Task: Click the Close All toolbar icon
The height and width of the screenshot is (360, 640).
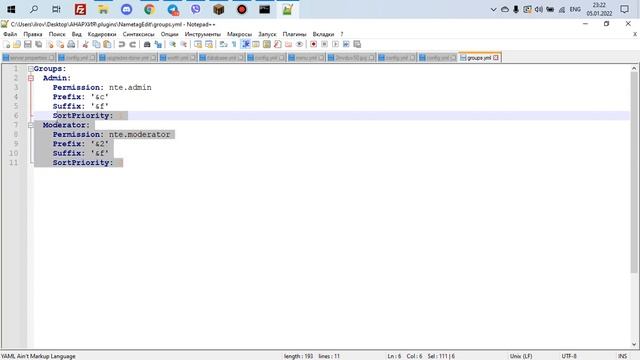Action: pos(60,44)
